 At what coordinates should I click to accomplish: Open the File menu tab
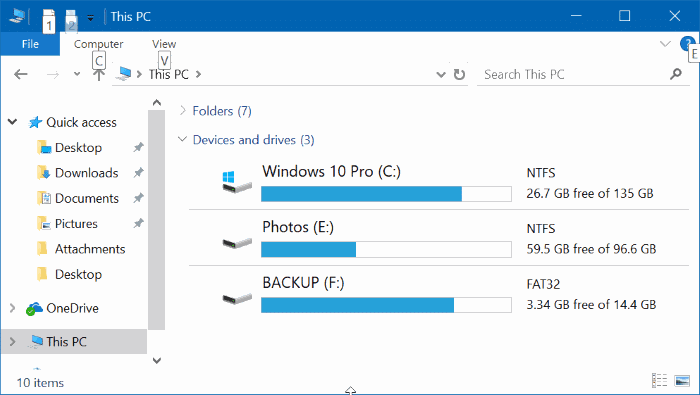coord(30,44)
